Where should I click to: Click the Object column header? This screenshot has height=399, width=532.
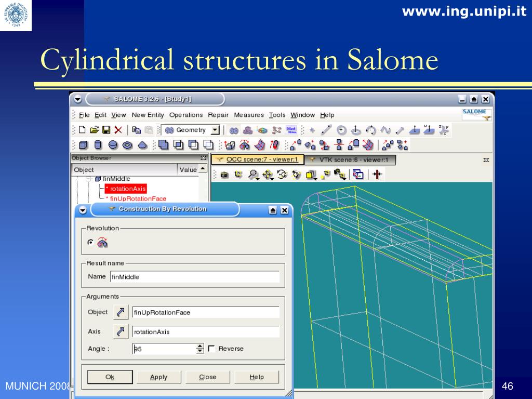(125, 170)
